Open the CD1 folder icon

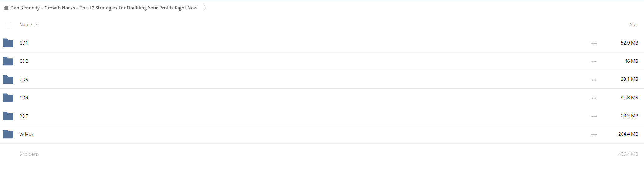pyautogui.click(x=8, y=43)
